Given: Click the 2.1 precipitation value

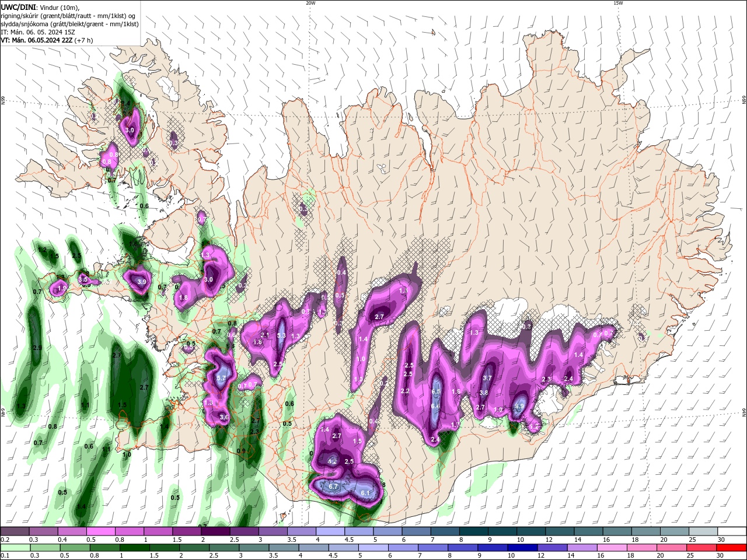Looking at the screenshot, I should [x=265, y=334].
